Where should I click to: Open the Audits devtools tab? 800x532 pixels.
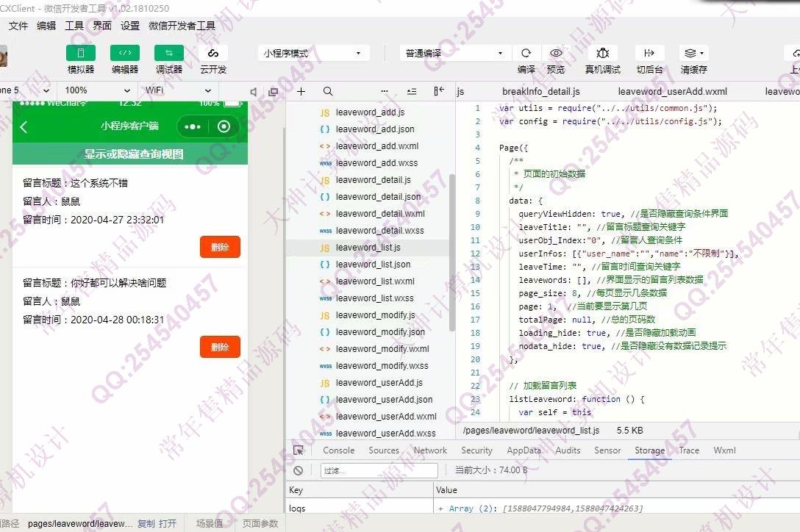(x=568, y=450)
